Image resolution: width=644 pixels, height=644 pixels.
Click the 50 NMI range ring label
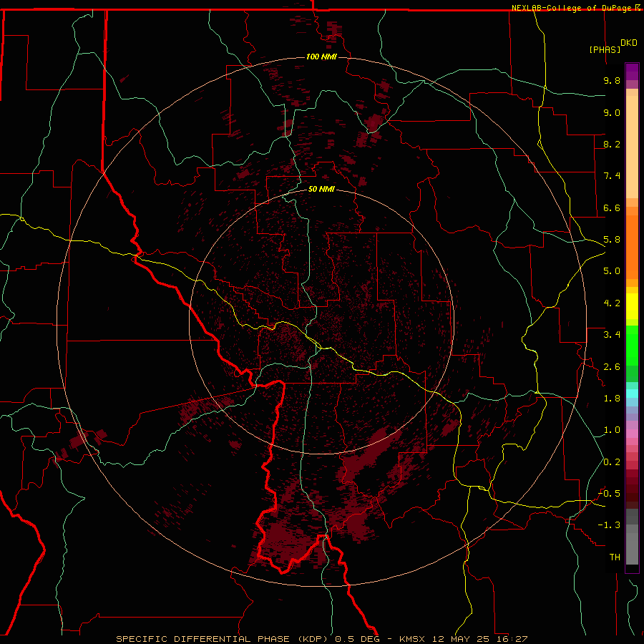click(x=321, y=189)
